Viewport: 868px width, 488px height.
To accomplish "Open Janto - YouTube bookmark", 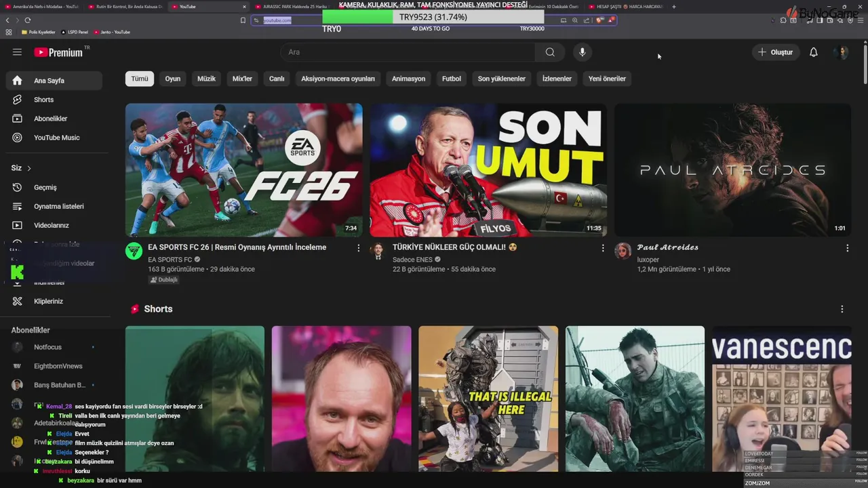I will [113, 32].
